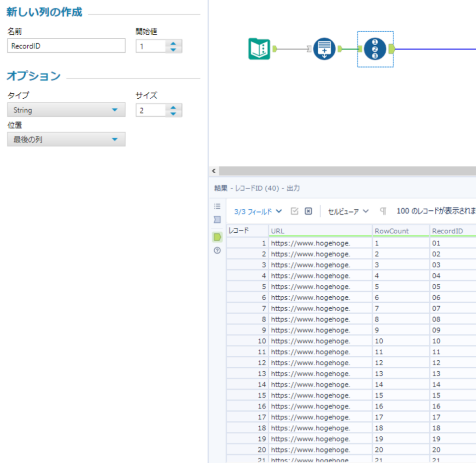Click the messages list icon in results

pos(217,206)
